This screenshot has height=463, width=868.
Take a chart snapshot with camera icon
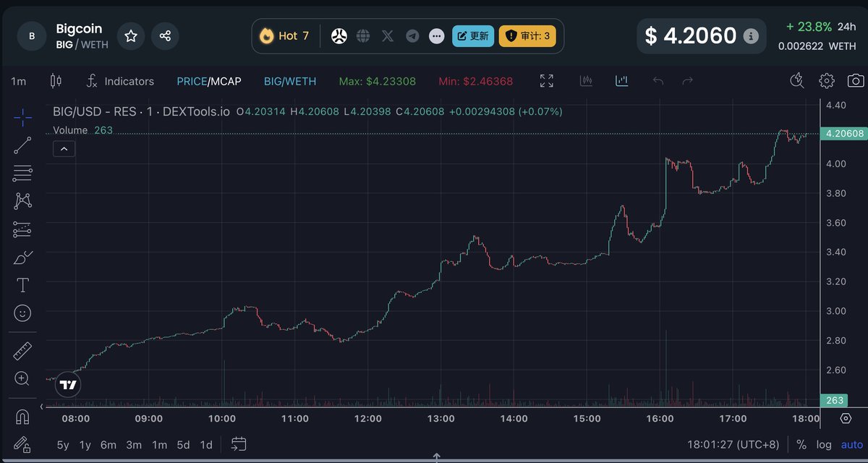pyautogui.click(x=856, y=80)
